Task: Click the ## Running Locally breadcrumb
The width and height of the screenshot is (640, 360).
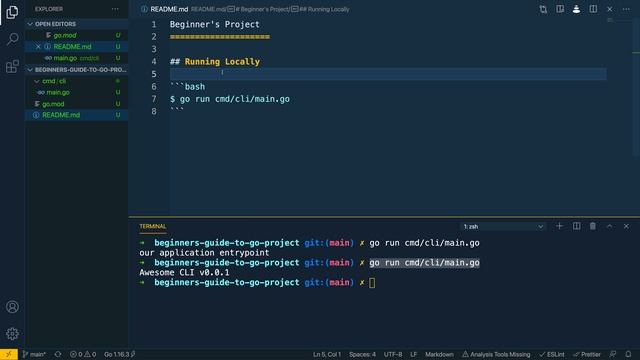Action: pos(320,9)
